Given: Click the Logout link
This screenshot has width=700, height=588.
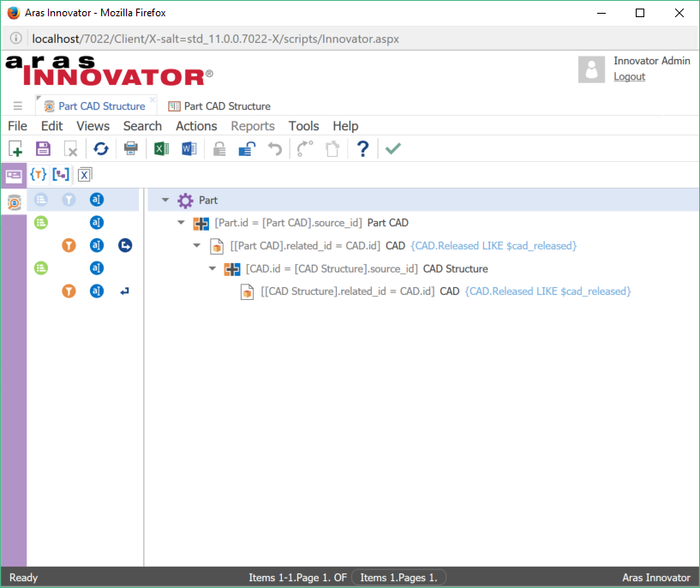Looking at the screenshot, I should click(629, 76).
